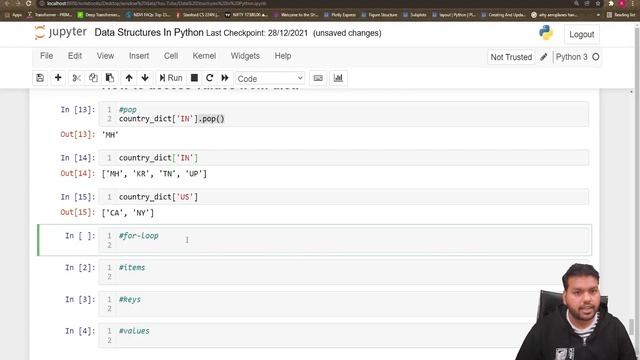Paste cells below icon
The height and width of the screenshot is (360, 640).
(109, 78)
